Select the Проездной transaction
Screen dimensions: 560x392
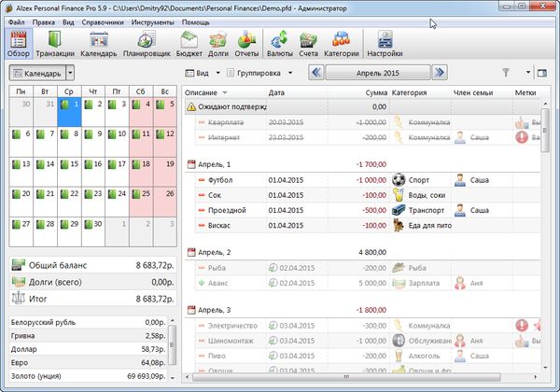point(368,210)
